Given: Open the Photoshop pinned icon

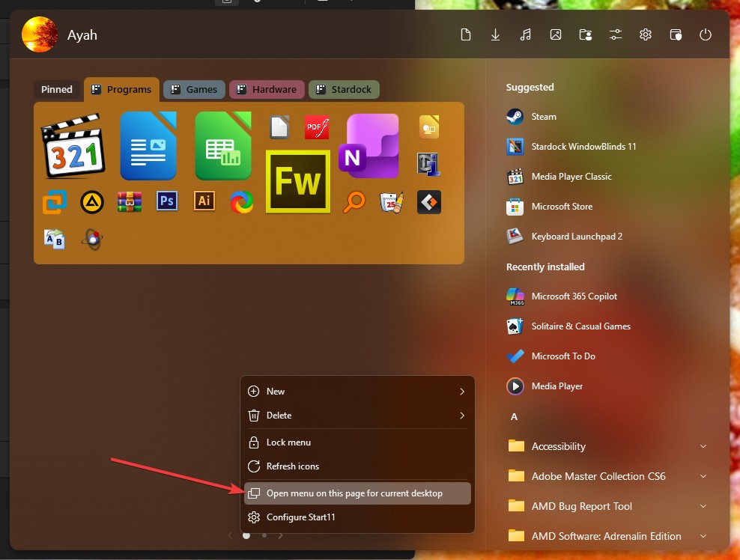Looking at the screenshot, I should click(167, 201).
